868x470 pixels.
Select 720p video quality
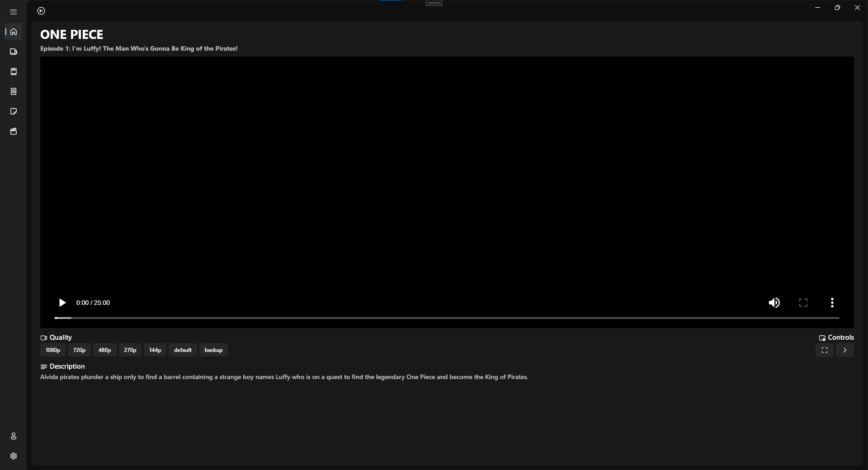click(x=79, y=350)
